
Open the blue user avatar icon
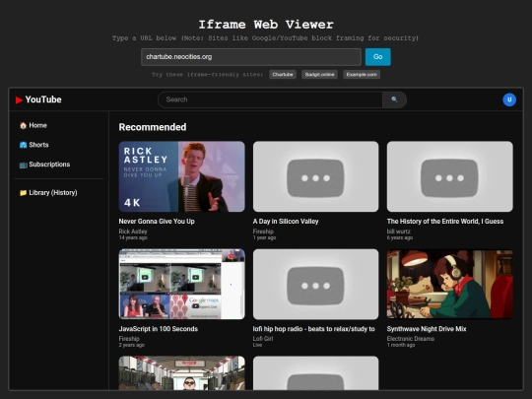tap(509, 100)
